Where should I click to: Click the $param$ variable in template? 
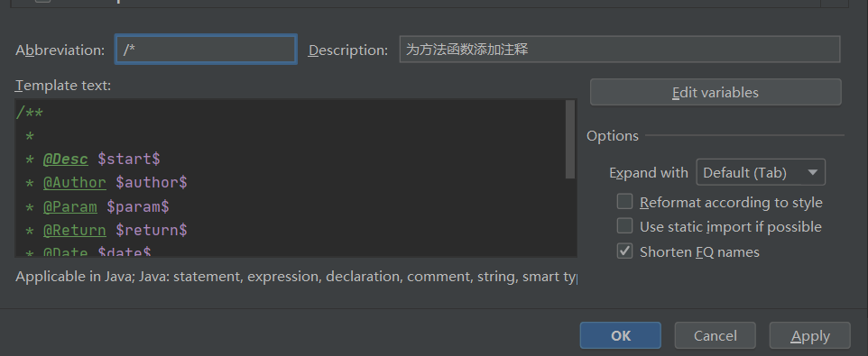coord(138,206)
